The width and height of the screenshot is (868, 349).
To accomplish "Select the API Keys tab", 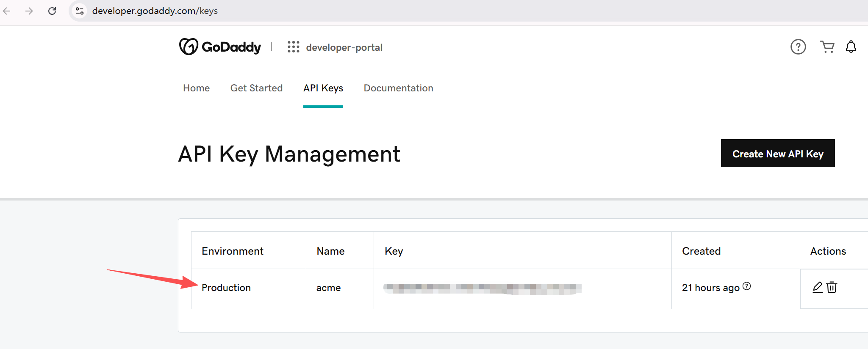I will pos(323,88).
